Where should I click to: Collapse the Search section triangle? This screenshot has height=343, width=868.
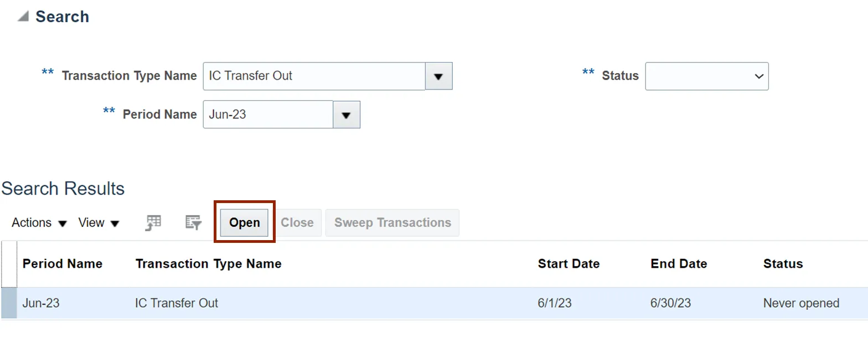coord(23,17)
